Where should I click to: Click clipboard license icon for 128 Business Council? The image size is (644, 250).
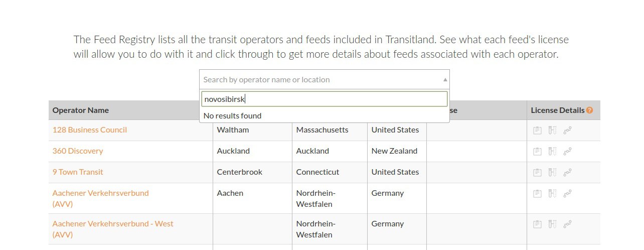tap(537, 131)
